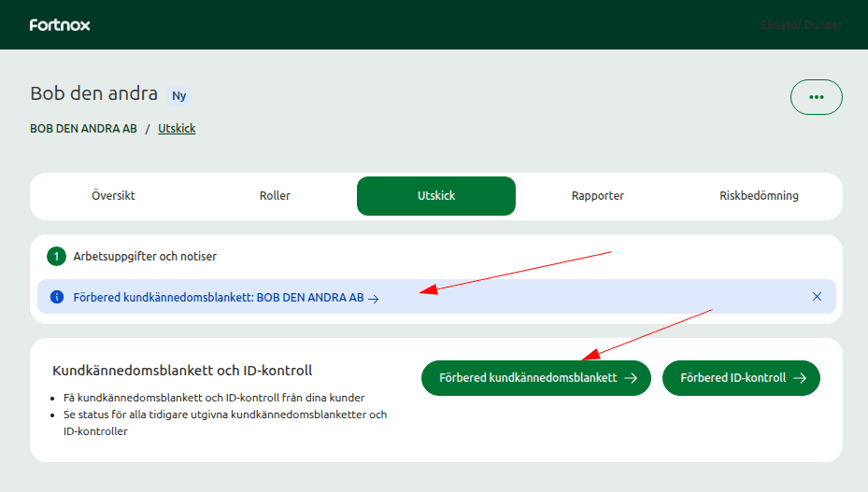Viewport: 868px width, 492px height.
Task: Select the Utskick tab
Action: click(436, 196)
